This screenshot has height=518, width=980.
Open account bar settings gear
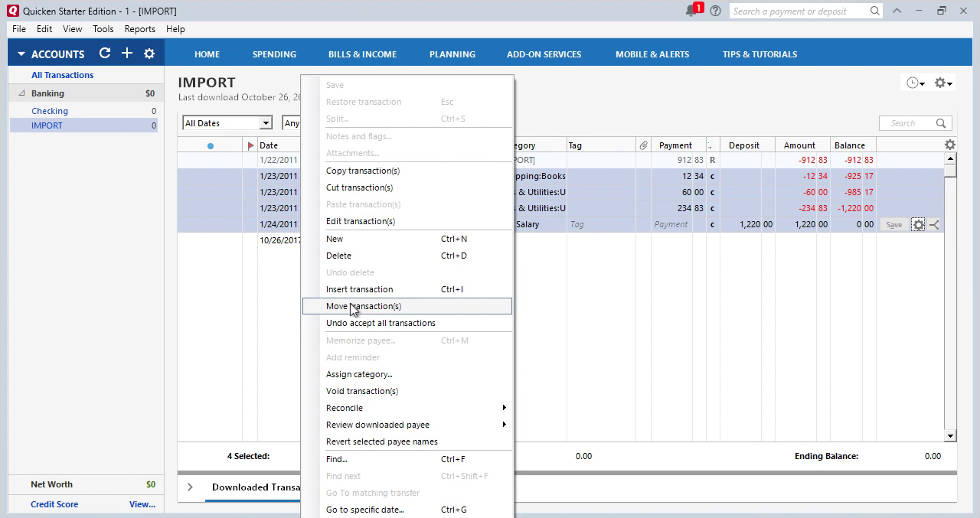(149, 54)
